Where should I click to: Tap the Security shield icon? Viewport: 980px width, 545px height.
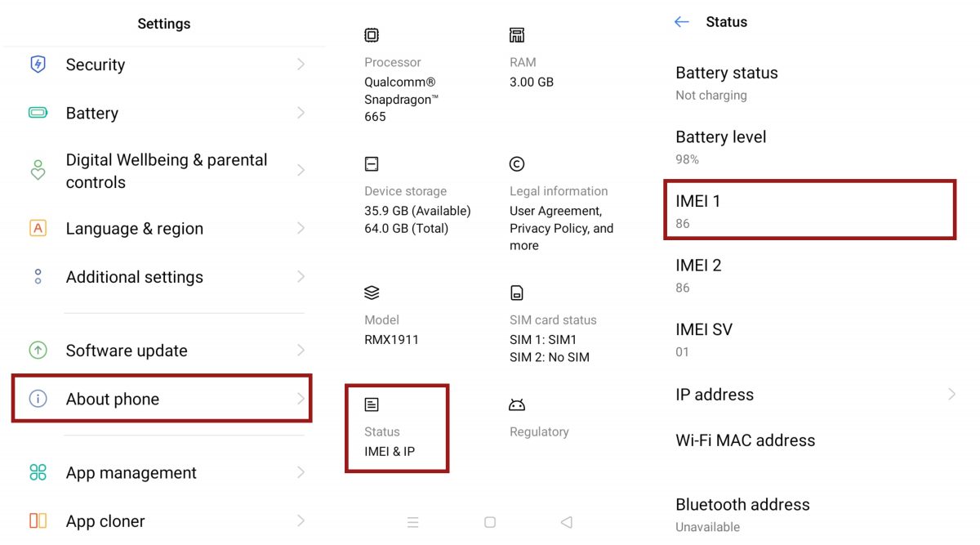(x=38, y=65)
